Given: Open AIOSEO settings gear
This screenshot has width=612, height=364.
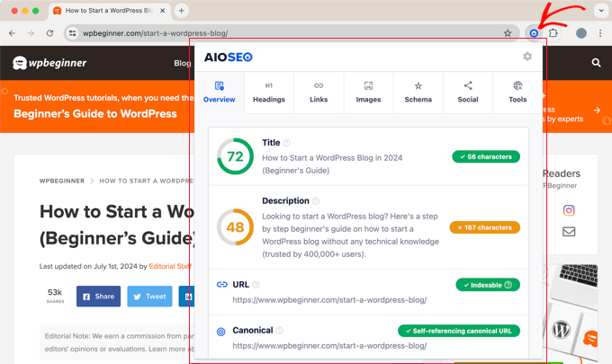Looking at the screenshot, I should tap(527, 57).
